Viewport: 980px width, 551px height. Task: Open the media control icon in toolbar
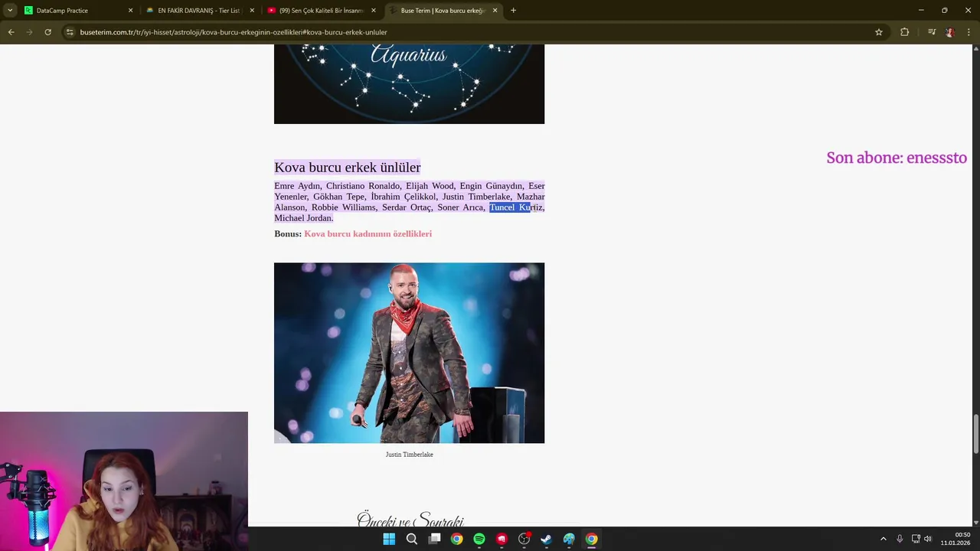(932, 32)
